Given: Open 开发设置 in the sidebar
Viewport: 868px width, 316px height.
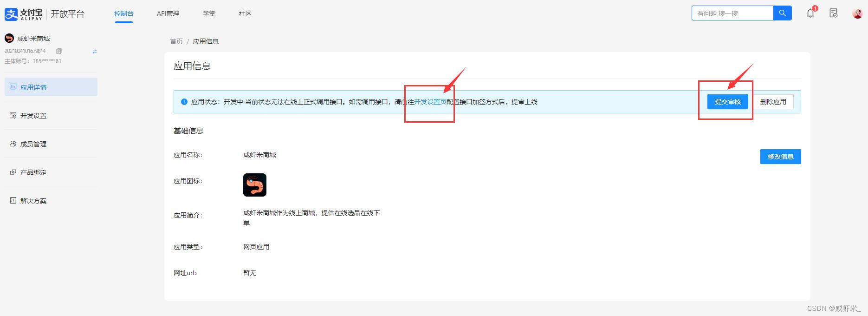Looking at the screenshot, I should point(51,115).
